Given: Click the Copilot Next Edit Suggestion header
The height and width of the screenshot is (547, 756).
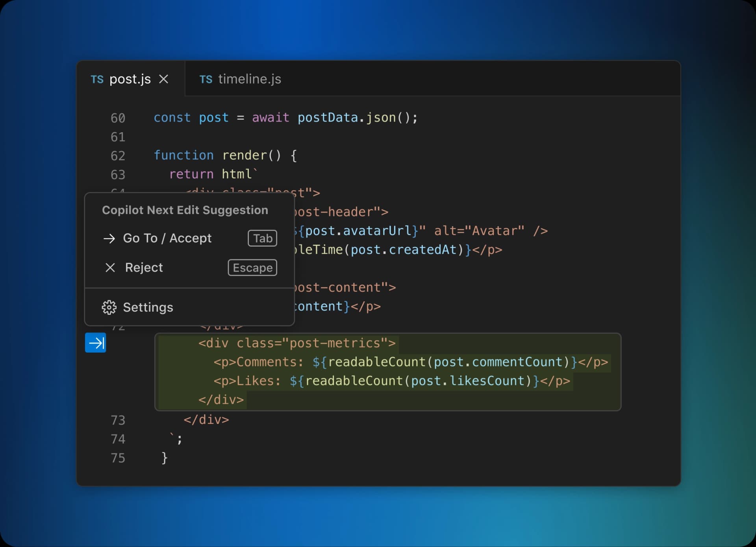Looking at the screenshot, I should click(x=184, y=210).
